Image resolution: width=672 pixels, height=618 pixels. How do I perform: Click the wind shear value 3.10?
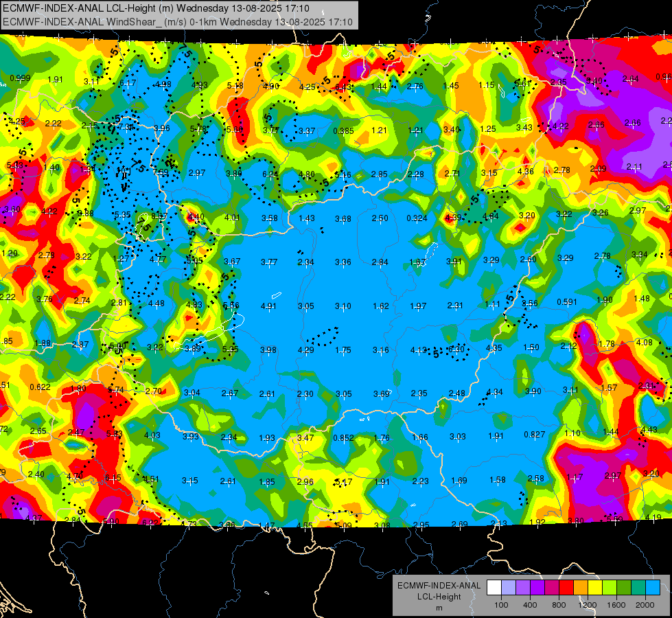click(x=343, y=306)
